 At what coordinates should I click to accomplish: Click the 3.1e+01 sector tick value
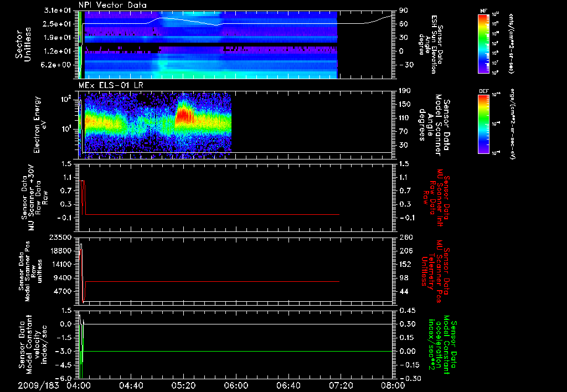click(57, 11)
